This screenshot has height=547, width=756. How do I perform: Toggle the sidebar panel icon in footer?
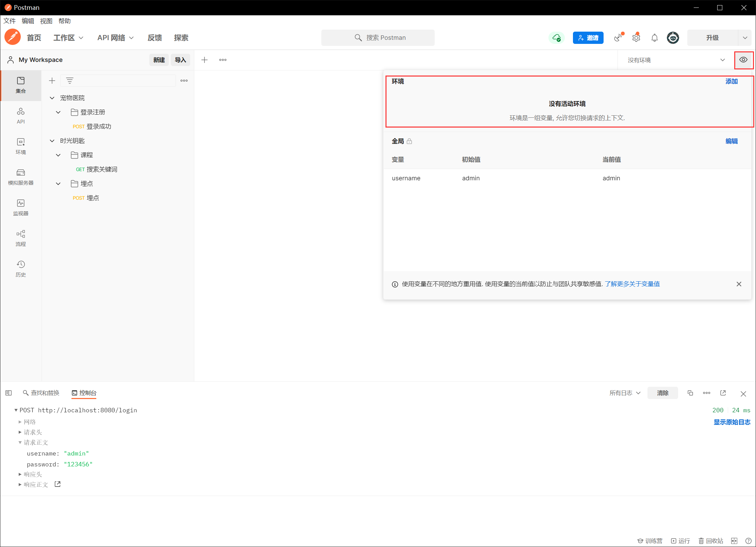tap(9, 393)
